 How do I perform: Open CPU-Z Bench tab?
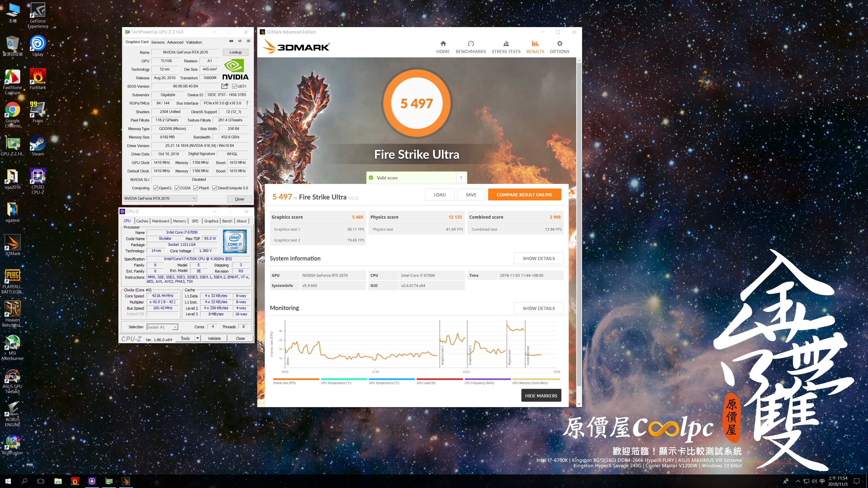point(227,221)
